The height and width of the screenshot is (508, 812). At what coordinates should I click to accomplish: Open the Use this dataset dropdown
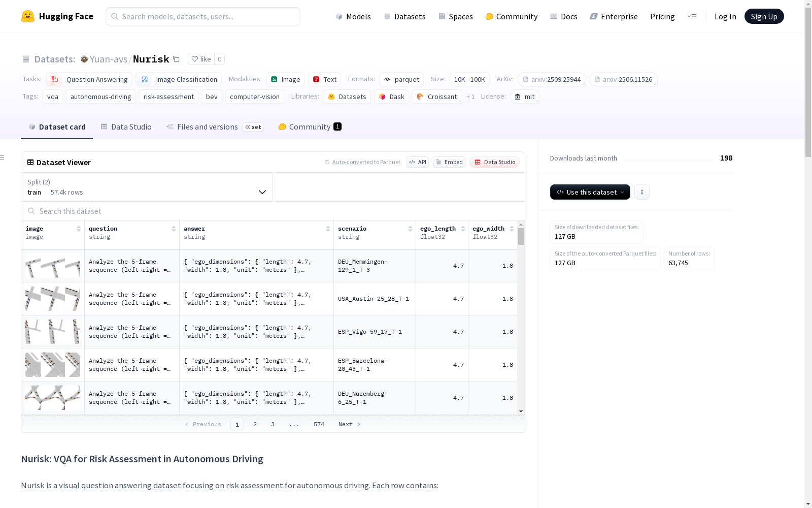click(590, 192)
